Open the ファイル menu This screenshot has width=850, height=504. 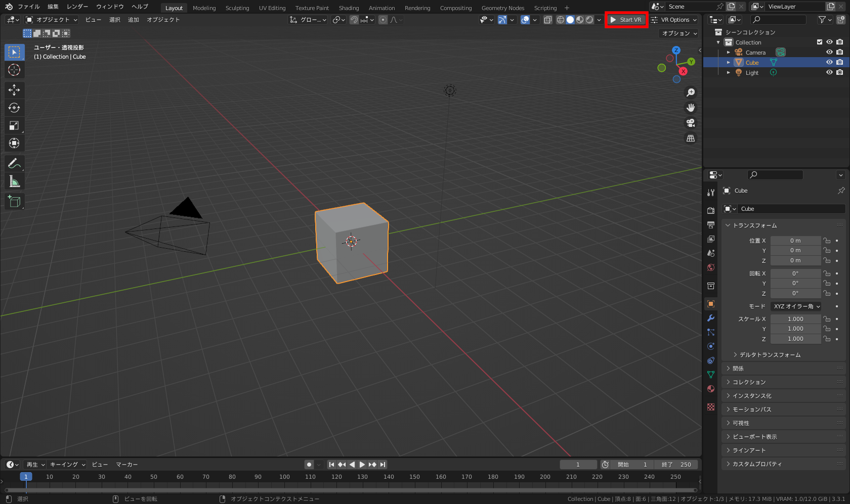pyautogui.click(x=29, y=7)
